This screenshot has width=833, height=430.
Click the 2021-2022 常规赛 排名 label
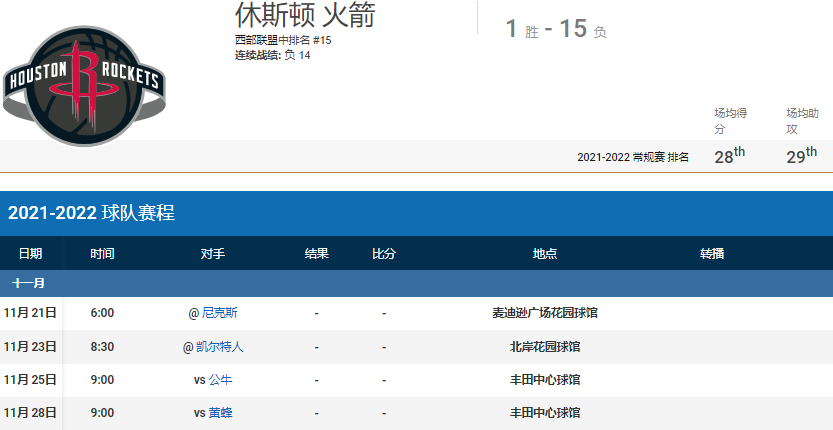pyautogui.click(x=633, y=157)
